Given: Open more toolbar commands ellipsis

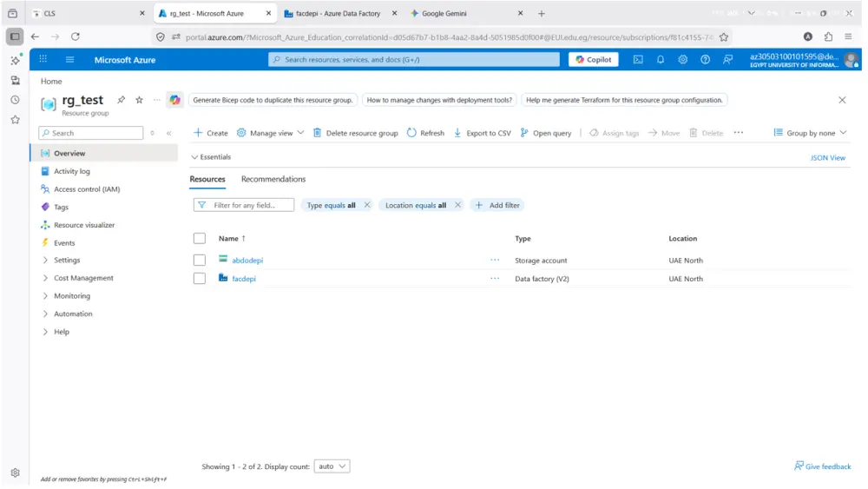Looking at the screenshot, I should click(x=739, y=133).
